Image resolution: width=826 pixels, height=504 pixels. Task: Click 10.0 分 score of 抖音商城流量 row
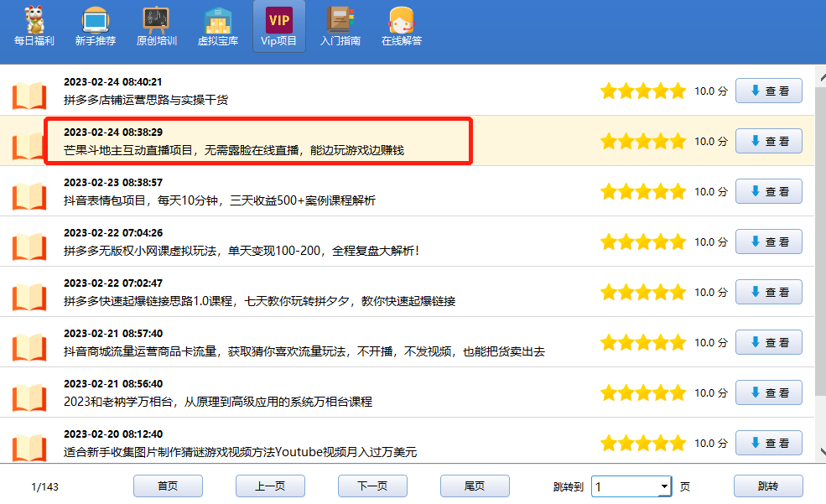coord(710,343)
